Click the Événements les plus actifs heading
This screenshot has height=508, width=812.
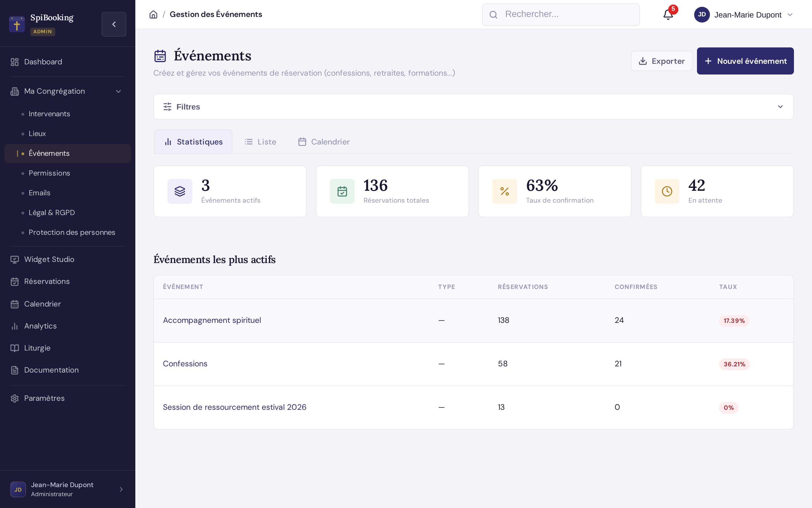pos(214,260)
